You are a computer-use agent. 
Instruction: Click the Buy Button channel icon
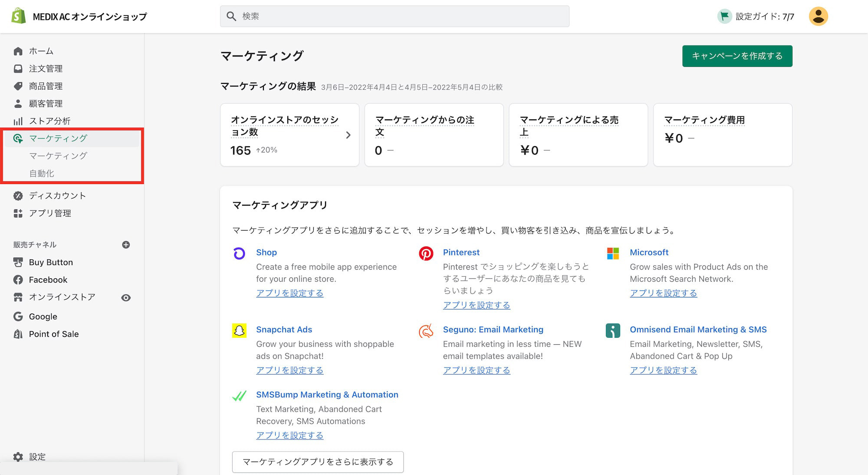18,262
